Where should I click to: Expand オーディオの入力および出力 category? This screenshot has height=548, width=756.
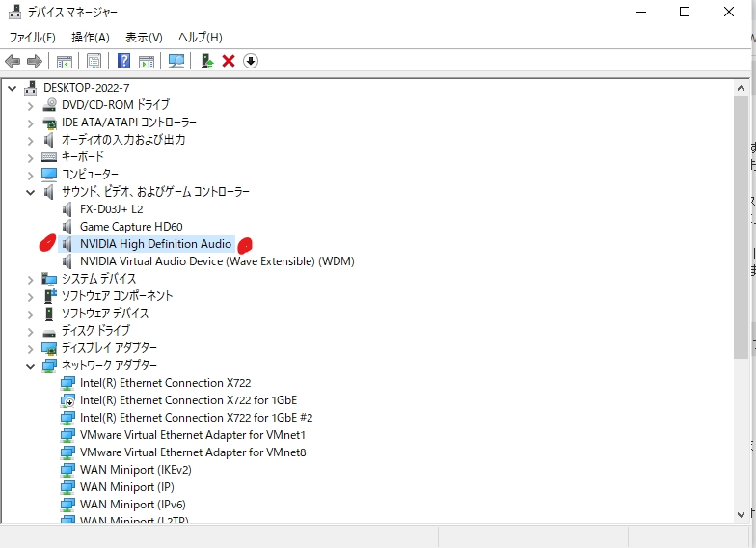(31, 141)
